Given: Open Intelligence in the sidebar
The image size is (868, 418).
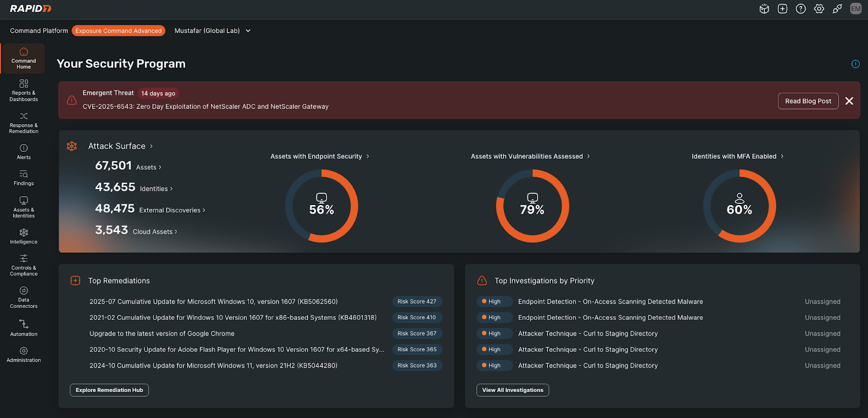Looking at the screenshot, I should pyautogui.click(x=23, y=236).
